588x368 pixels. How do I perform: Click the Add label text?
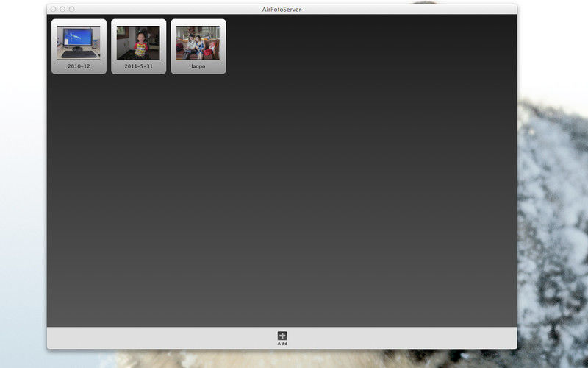282,344
